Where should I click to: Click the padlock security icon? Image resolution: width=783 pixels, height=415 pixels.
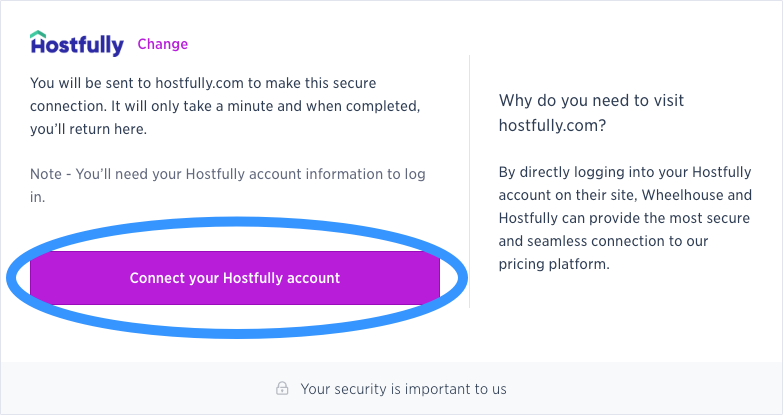pyautogui.click(x=282, y=388)
